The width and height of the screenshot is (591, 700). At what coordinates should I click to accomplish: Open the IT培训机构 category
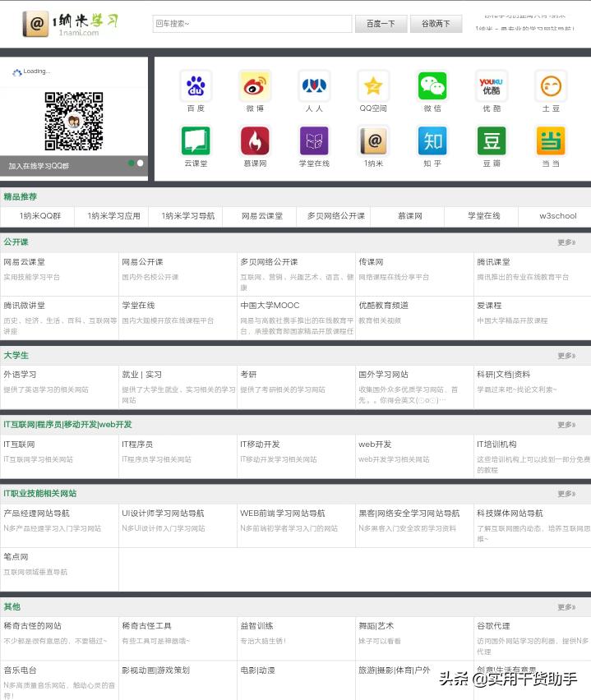click(x=496, y=444)
